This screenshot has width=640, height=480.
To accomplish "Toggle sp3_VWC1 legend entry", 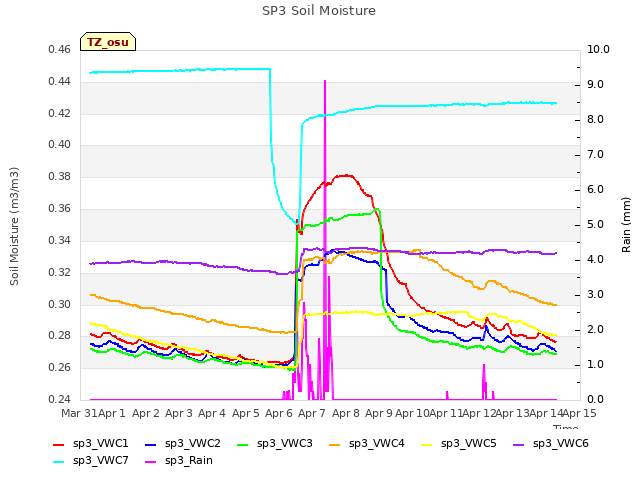I will pos(91,444).
